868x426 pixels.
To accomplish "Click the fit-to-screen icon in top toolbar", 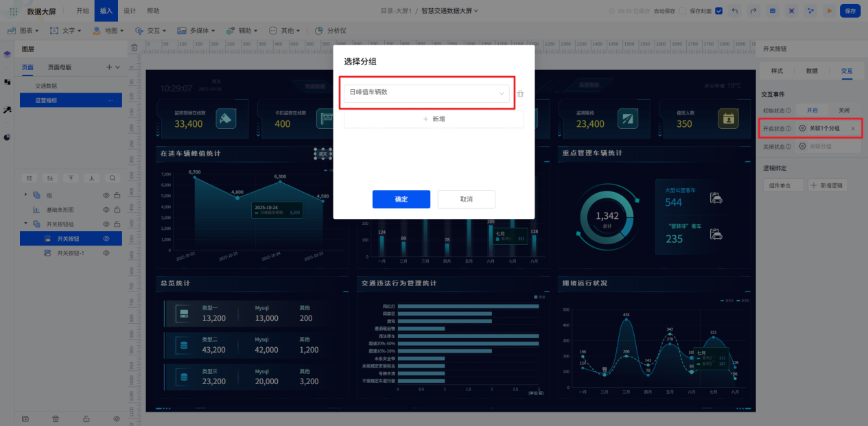I will tap(792, 11).
